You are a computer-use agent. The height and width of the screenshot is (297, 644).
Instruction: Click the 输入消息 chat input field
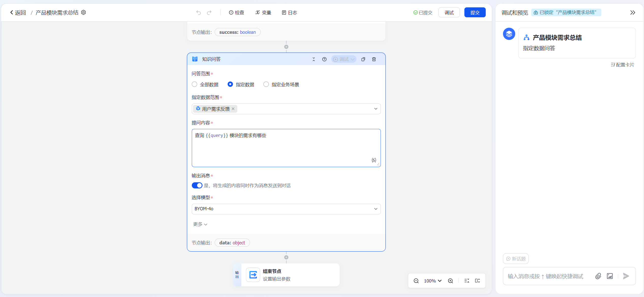(549, 276)
